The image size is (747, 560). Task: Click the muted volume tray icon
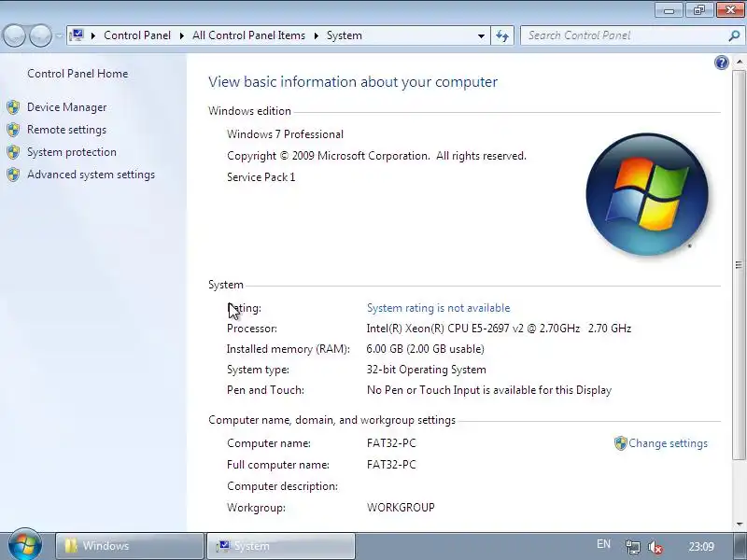(x=655, y=547)
